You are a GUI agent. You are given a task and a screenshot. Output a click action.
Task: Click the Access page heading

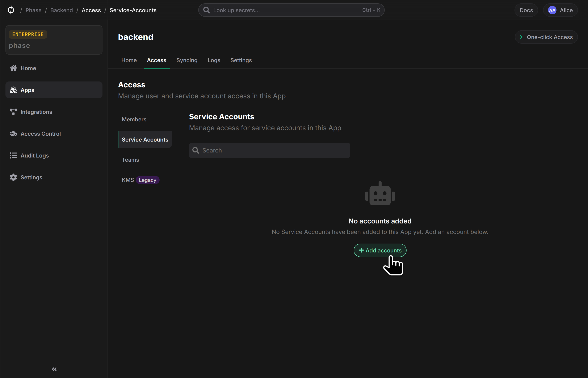pyautogui.click(x=131, y=85)
